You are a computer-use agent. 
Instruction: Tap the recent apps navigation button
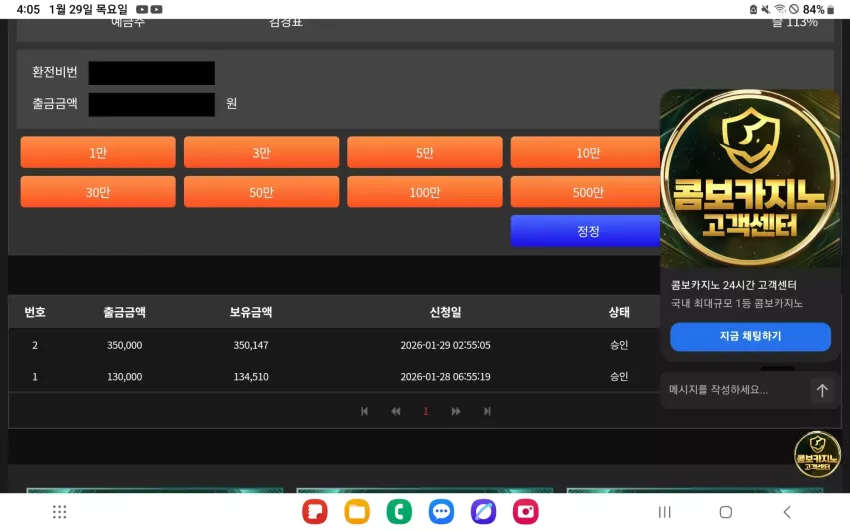665,512
